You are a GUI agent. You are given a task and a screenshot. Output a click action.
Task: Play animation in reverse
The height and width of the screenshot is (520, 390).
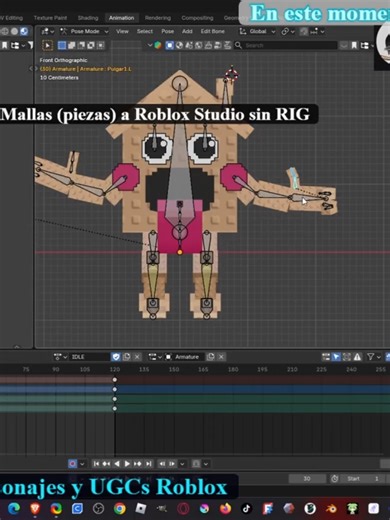(117, 464)
